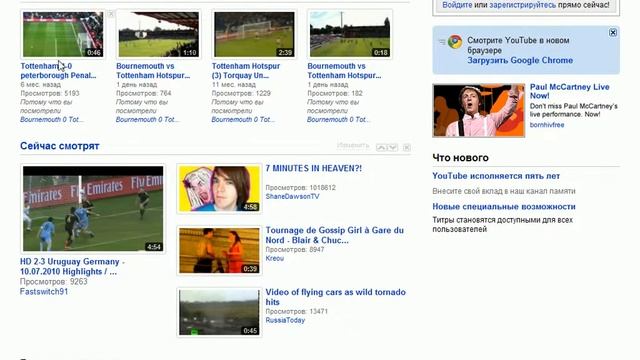
Task: Click the bornhivfree ad link
Action: [x=547, y=125]
